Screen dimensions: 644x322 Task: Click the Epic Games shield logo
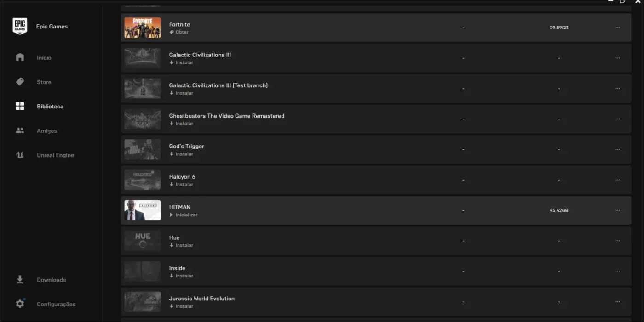(x=20, y=26)
